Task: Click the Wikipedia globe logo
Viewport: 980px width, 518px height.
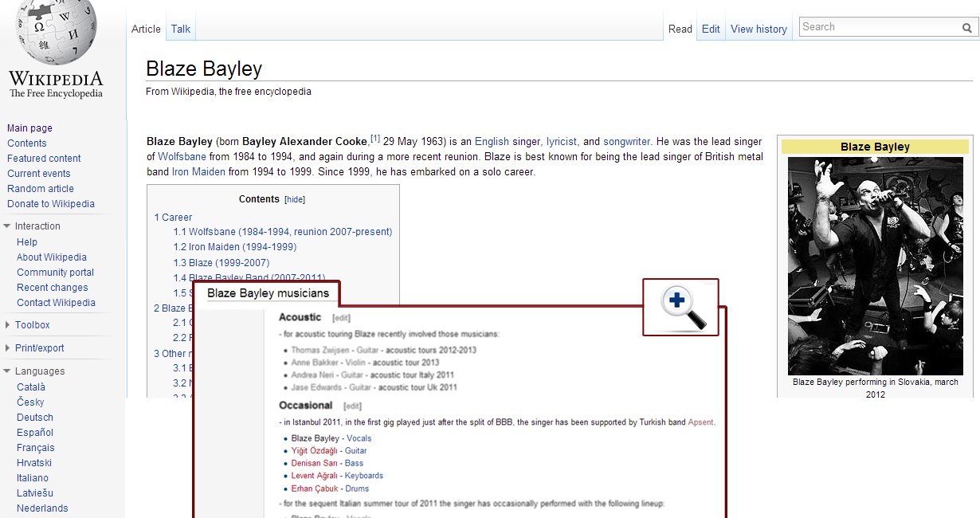Action: click(x=56, y=32)
